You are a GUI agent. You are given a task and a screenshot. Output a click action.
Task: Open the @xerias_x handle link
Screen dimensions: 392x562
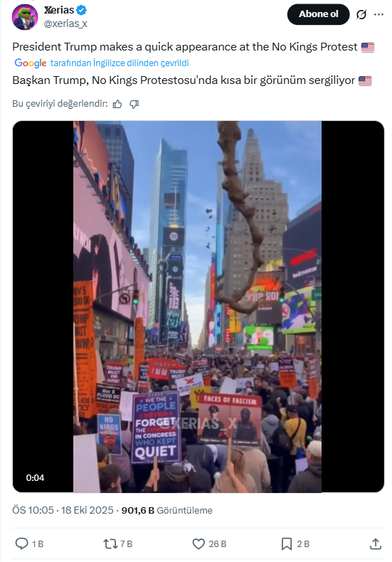pyautogui.click(x=65, y=23)
